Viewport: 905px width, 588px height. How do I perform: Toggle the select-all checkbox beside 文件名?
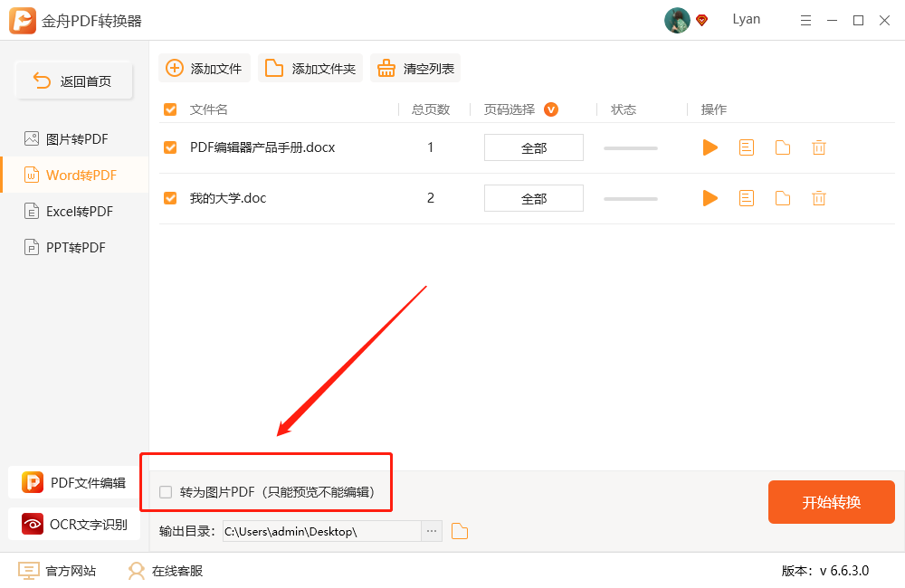point(170,109)
